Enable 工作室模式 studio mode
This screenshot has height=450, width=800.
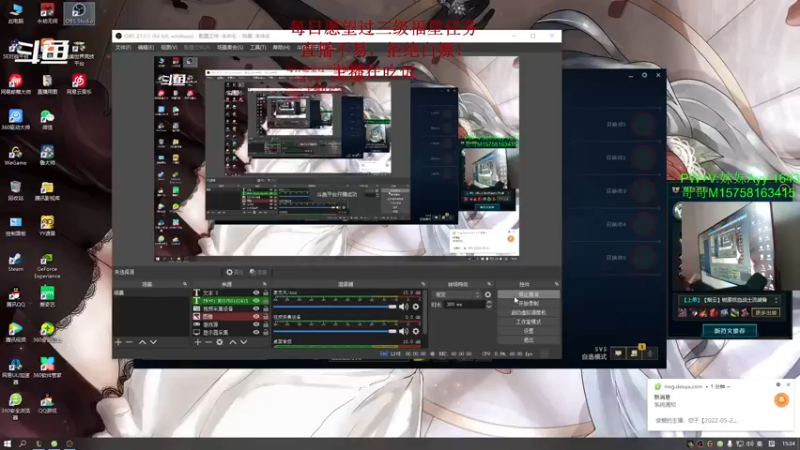528,322
